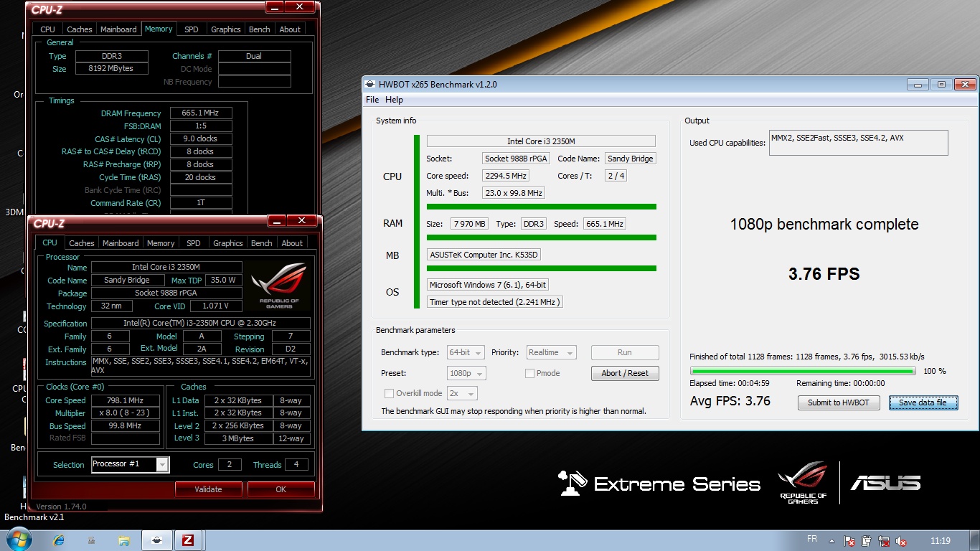Switch to Mainboard tab in upper CPU-Z window
The image size is (980, 551).
point(118,29)
